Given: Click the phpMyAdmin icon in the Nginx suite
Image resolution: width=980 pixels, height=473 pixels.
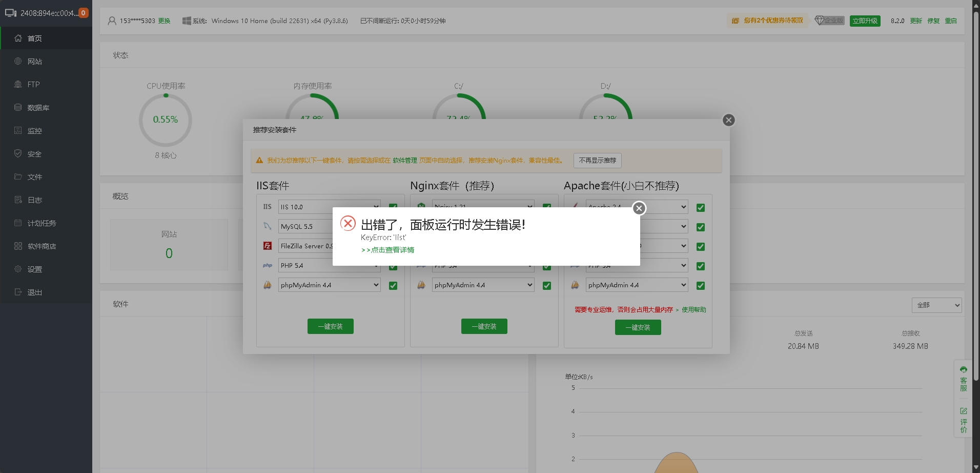Looking at the screenshot, I should click(421, 285).
